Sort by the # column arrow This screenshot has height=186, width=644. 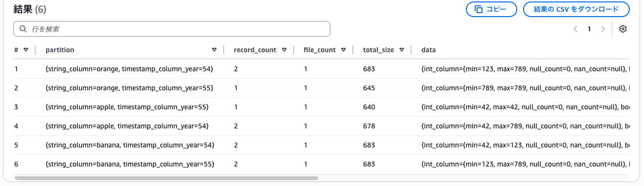tap(26, 50)
